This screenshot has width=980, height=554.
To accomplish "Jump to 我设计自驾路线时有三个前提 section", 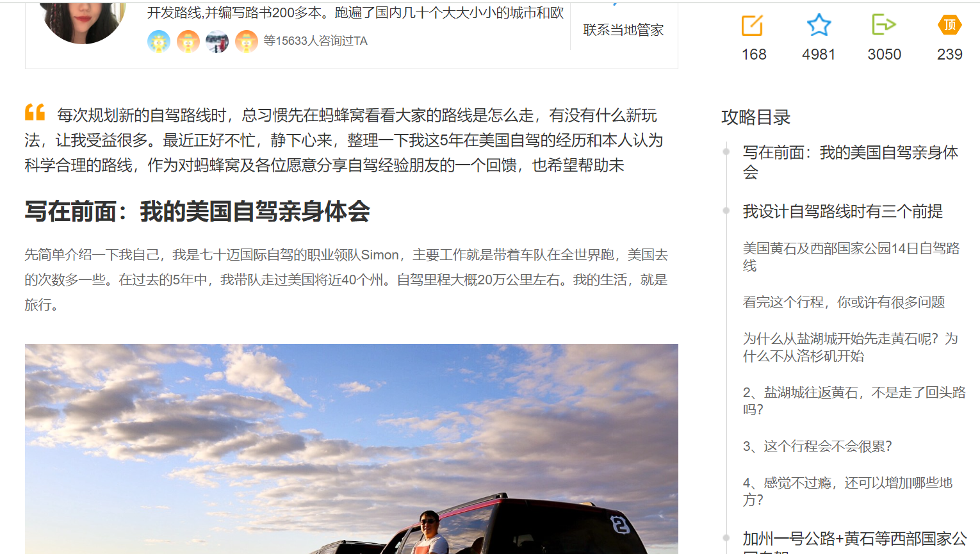I will (x=843, y=211).
